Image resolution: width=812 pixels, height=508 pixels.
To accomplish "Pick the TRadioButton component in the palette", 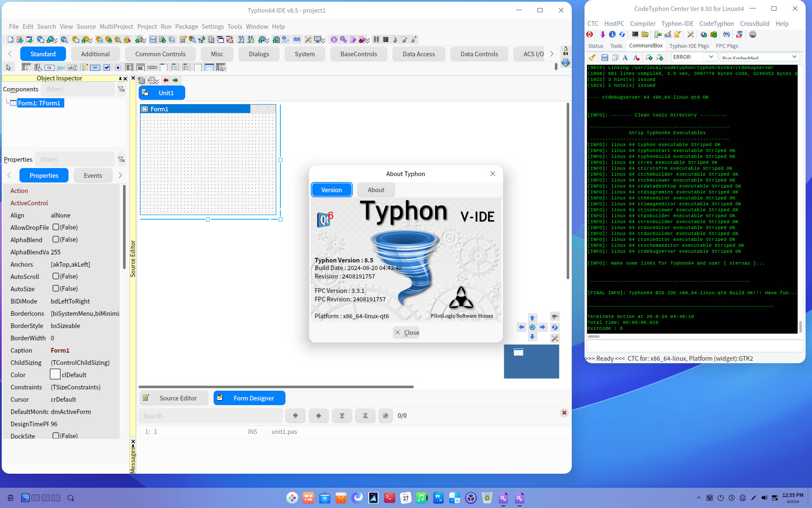I will coord(118,67).
